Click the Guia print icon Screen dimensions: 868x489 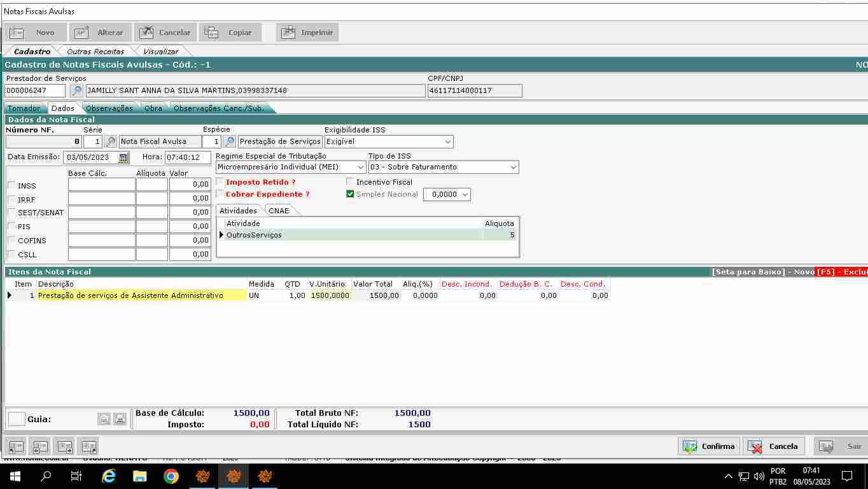pos(120,419)
